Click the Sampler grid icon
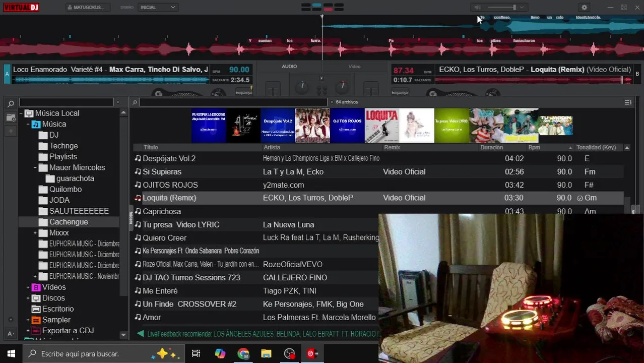 click(36, 320)
